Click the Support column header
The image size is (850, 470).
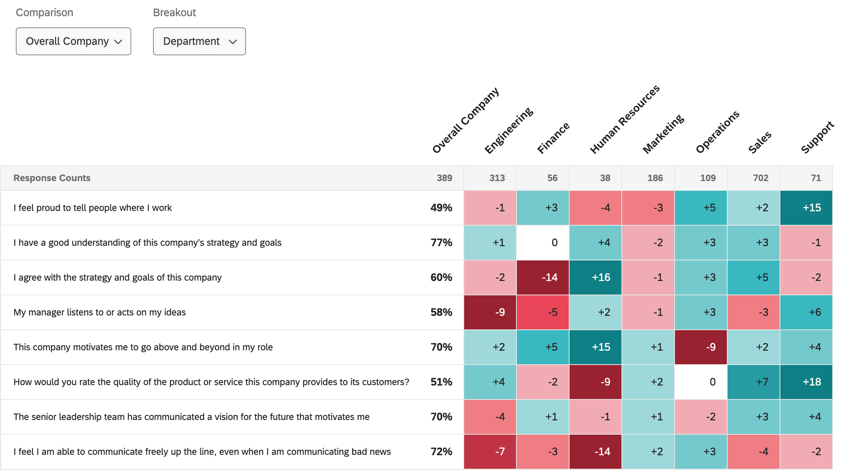(x=817, y=138)
